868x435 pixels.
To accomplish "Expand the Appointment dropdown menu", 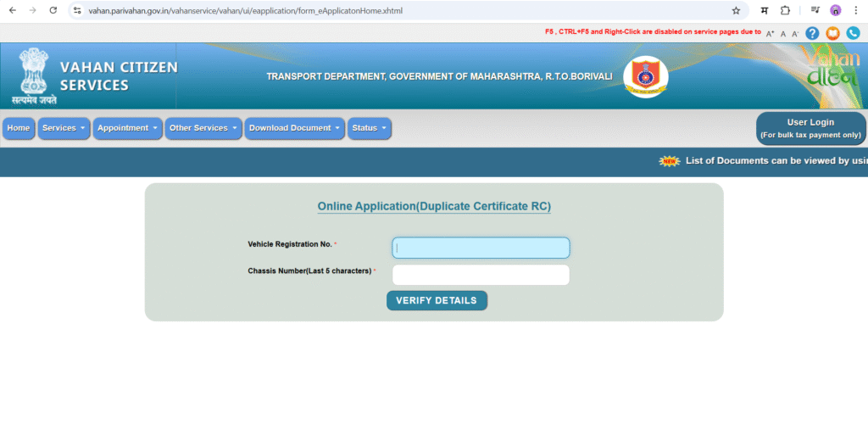I will pos(128,128).
